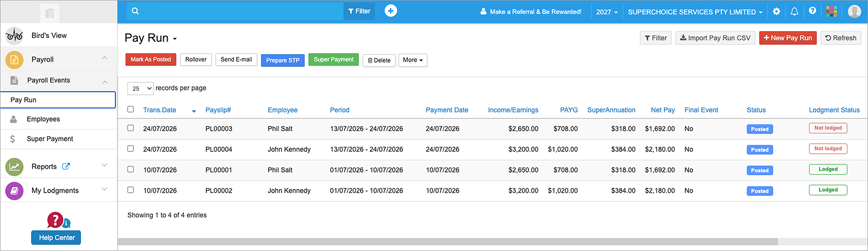Click the Prepare STP button
The image size is (868, 251).
point(283,60)
